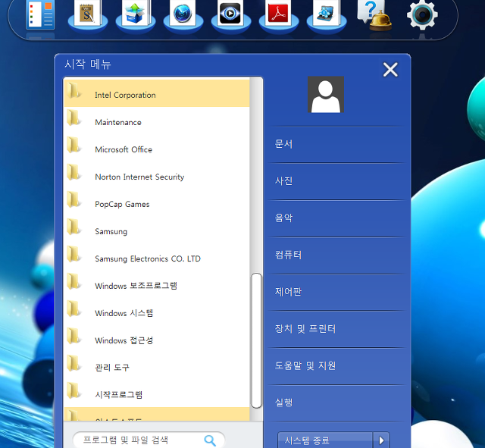Viewport: 485px width, 448px height.
Task: Click the Intel Corporation folder icon
Action: pyautogui.click(x=74, y=91)
